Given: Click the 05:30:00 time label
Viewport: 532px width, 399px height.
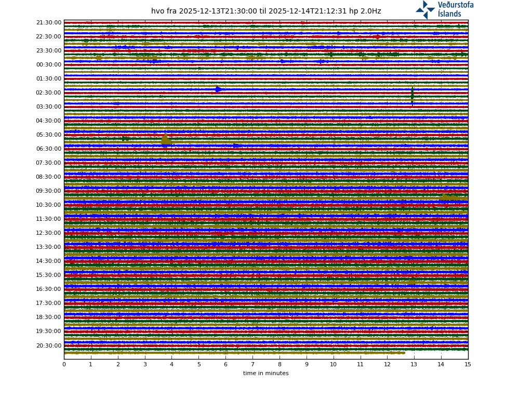Looking at the screenshot, I should coord(49,135).
